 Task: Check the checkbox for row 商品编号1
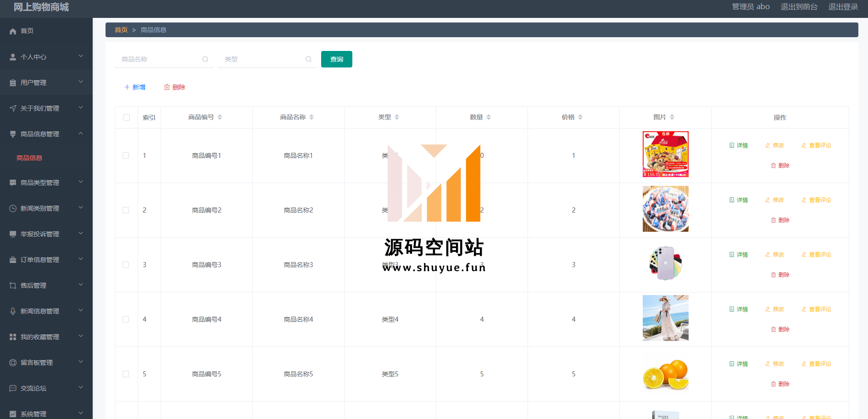pos(126,156)
